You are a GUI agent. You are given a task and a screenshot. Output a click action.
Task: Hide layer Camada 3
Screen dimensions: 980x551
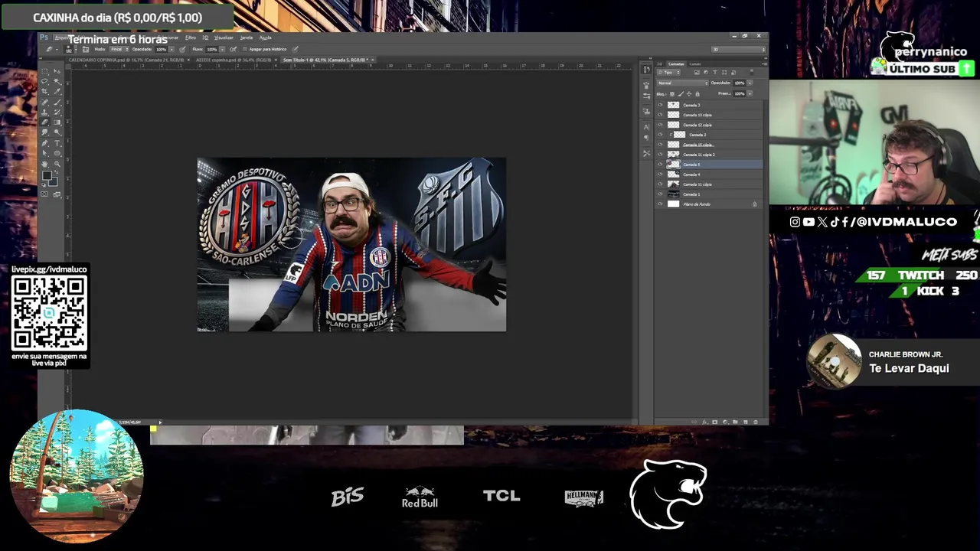coord(660,105)
